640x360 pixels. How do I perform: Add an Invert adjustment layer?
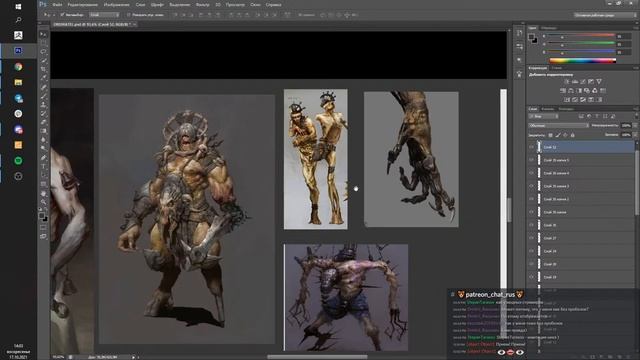click(x=567, y=100)
